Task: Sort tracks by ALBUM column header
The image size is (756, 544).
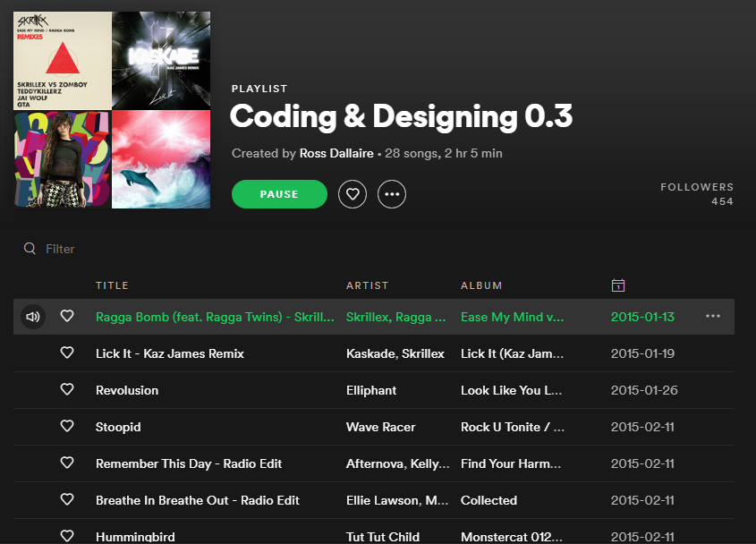Action: point(481,285)
